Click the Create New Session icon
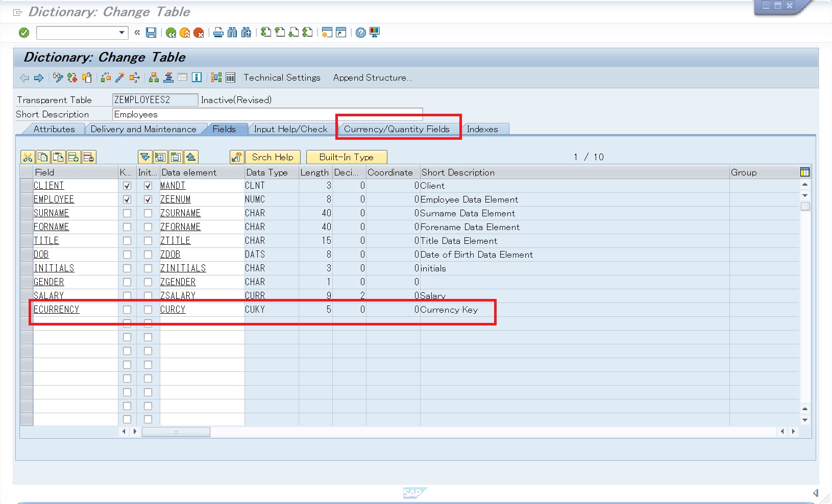 tap(327, 33)
